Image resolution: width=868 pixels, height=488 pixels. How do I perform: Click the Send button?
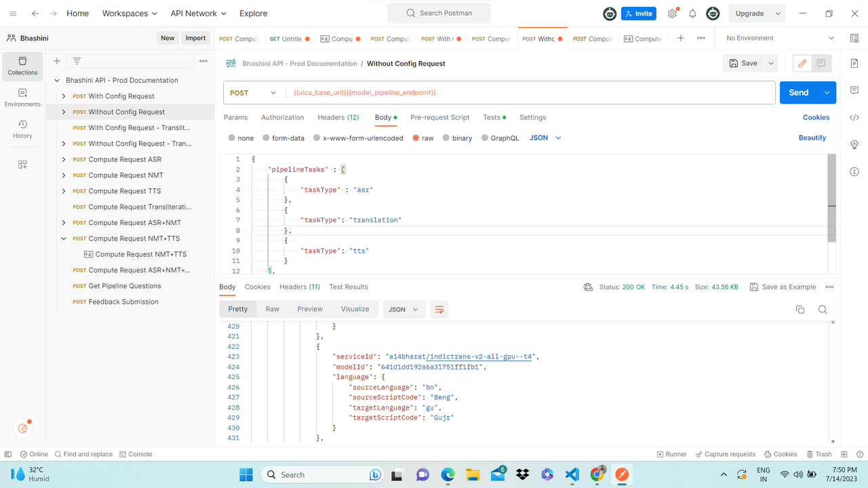tap(799, 93)
